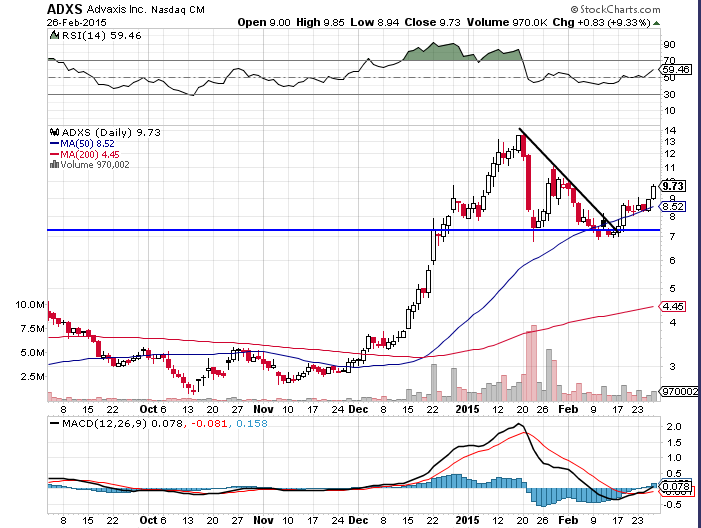Viewport: 701px width, 528px height.
Task: Click the boxed 59.46 RSI value tag
Action: point(676,70)
